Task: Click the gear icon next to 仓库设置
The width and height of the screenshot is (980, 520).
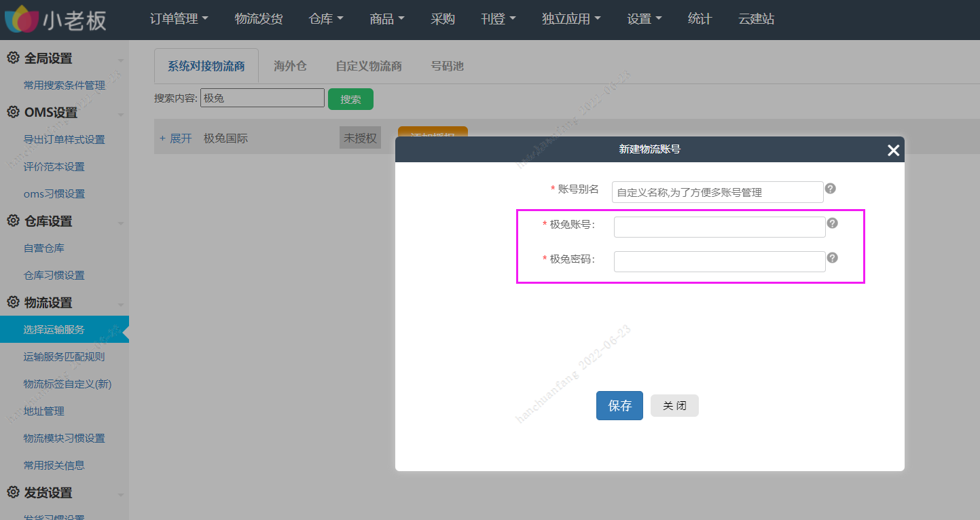Action: click(13, 221)
